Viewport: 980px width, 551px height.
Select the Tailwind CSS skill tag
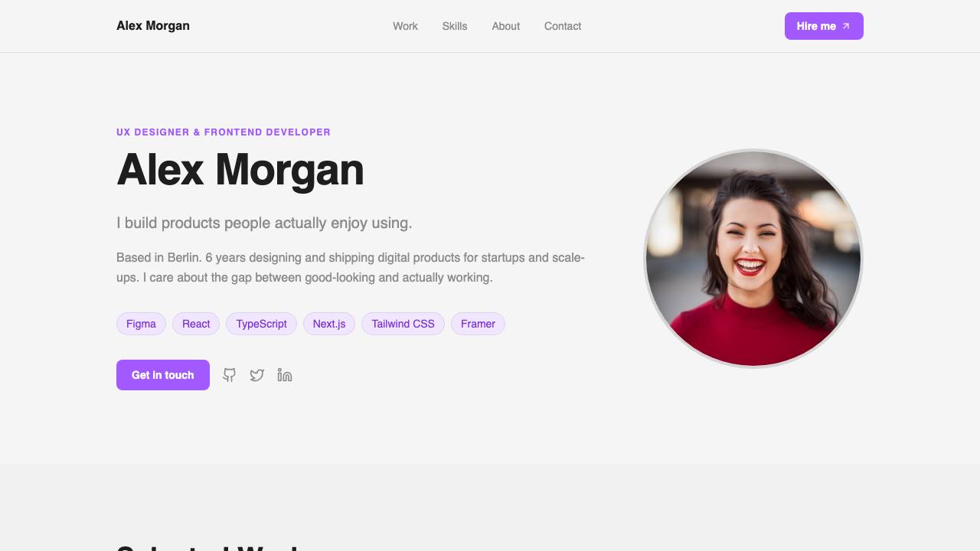point(403,324)
